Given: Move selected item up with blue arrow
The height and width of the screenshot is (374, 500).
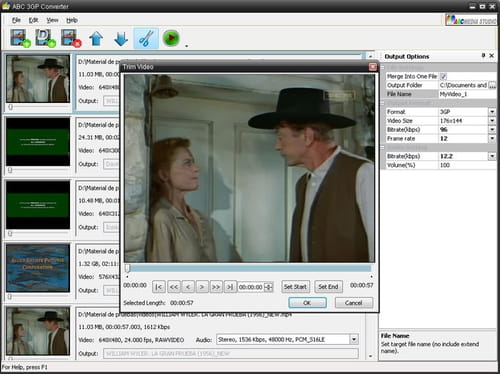Looking at the screenshot, I should click(x=96, y=38).
